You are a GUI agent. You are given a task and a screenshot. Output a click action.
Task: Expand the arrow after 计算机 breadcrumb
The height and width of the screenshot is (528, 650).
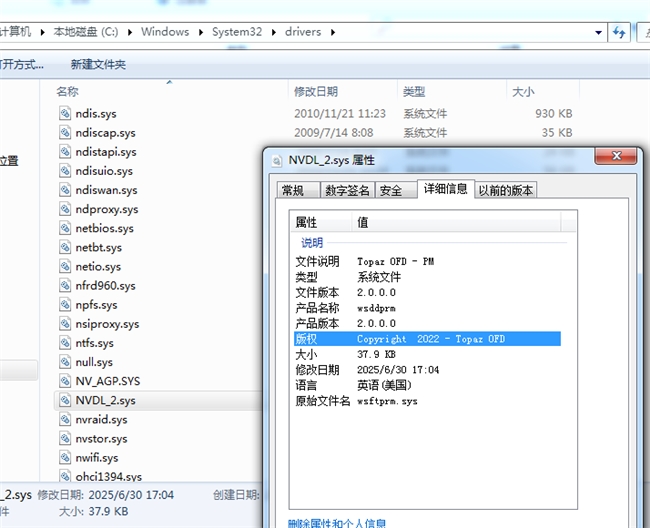[42, 32]
